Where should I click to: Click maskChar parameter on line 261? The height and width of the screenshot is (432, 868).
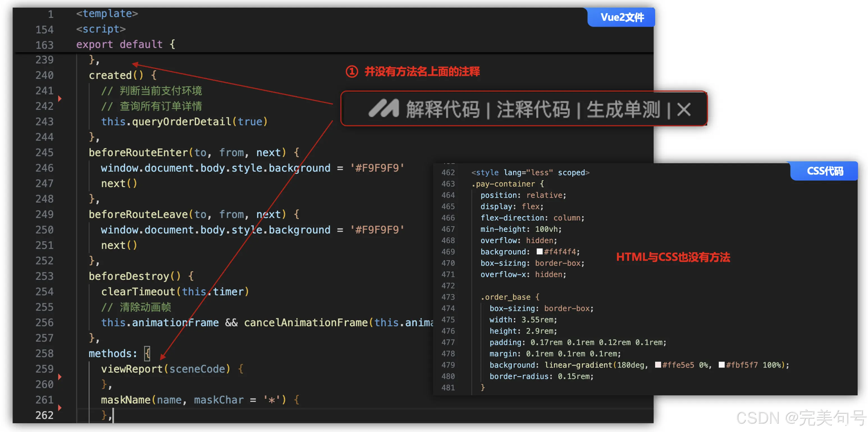pyautogui.click(x=219, y=400)
